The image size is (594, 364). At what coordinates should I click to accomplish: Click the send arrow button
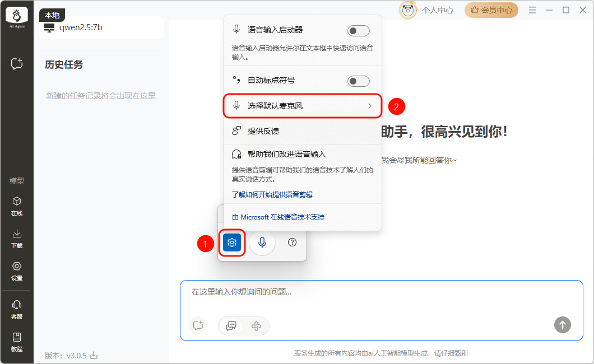tap(563, 324)
